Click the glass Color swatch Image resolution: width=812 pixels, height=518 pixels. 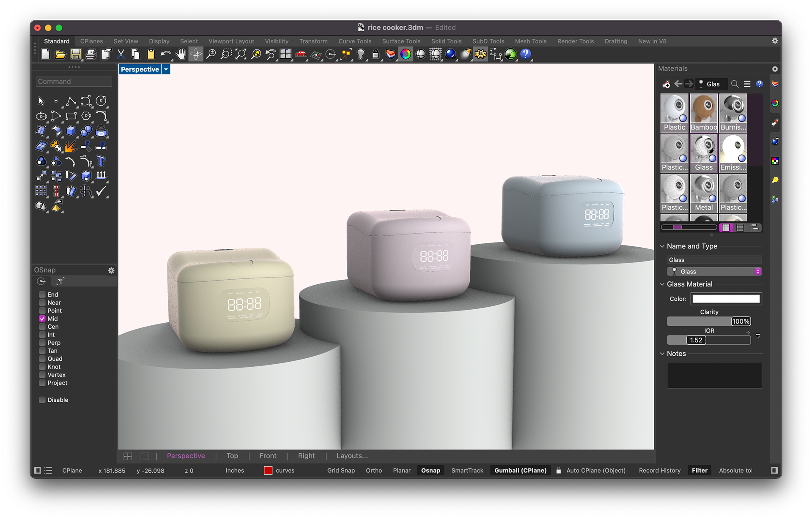click(726, 299)
